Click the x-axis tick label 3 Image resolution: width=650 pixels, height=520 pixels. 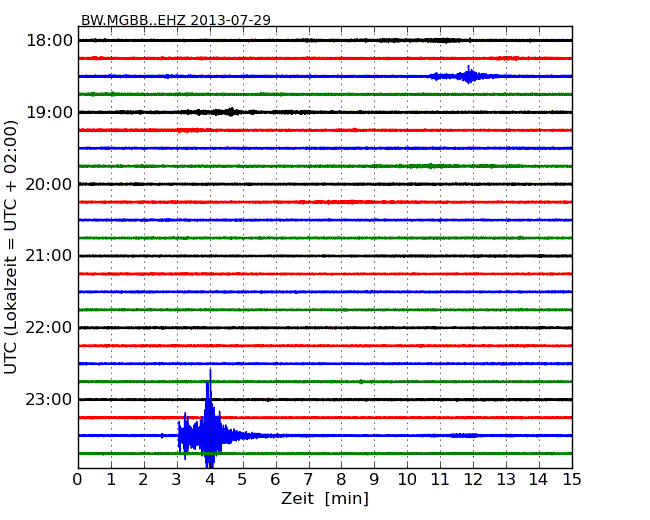point(177,479)
